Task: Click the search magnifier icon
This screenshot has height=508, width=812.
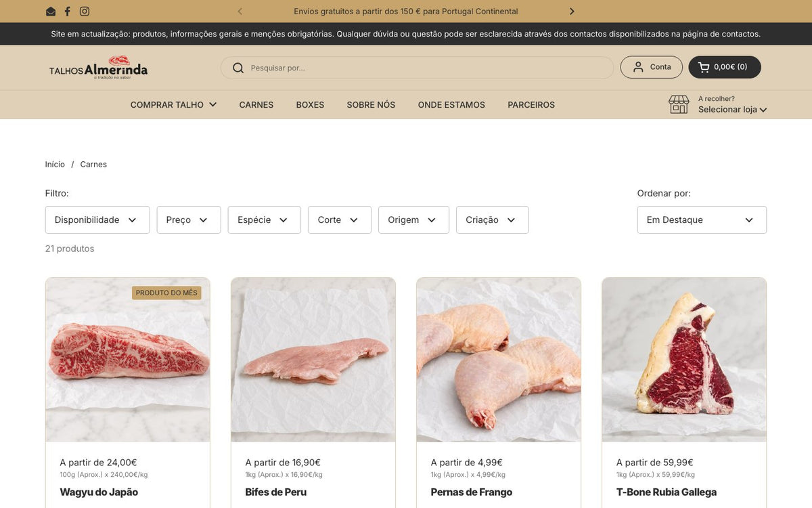Action: tap(238, 68)
